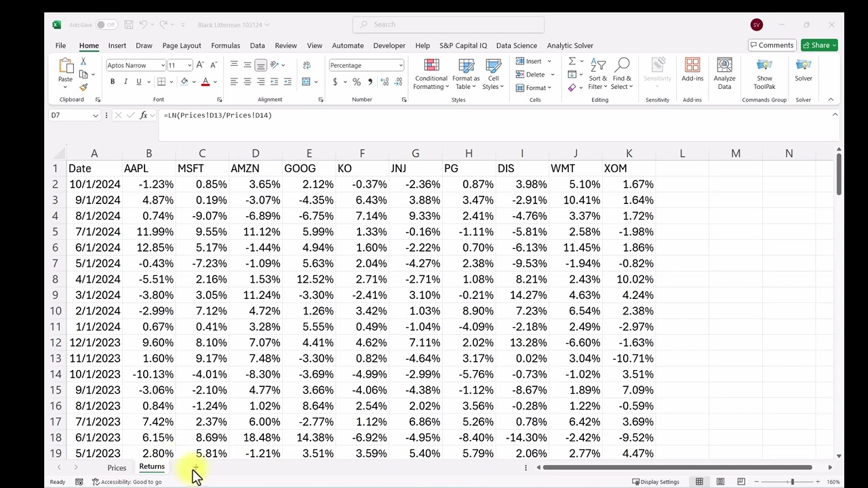Viewport: 868px width, 488px height.
Task: Click the Increase Decimal icon
Action: click(384, 82)
